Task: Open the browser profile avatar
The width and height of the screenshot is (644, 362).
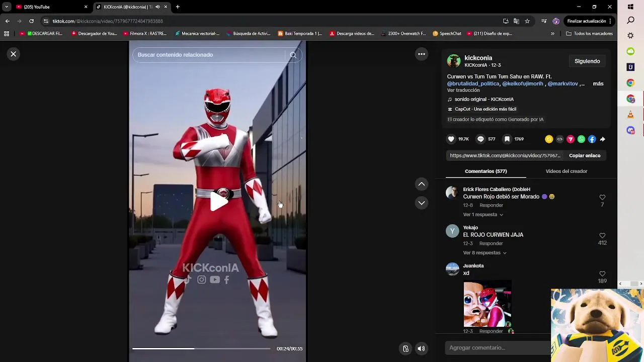Action: (556, 21)
